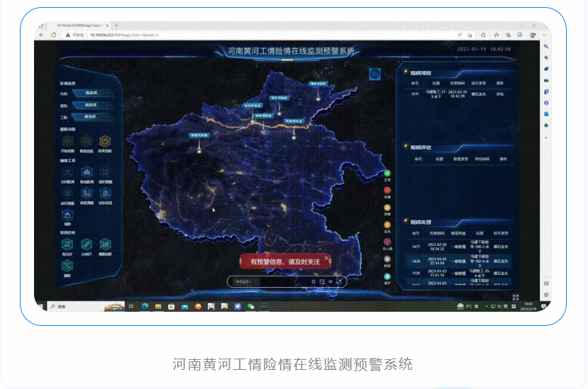Click the fullscreen expand icon at bottom right
The image size is (588, 389).
(516, 297)
